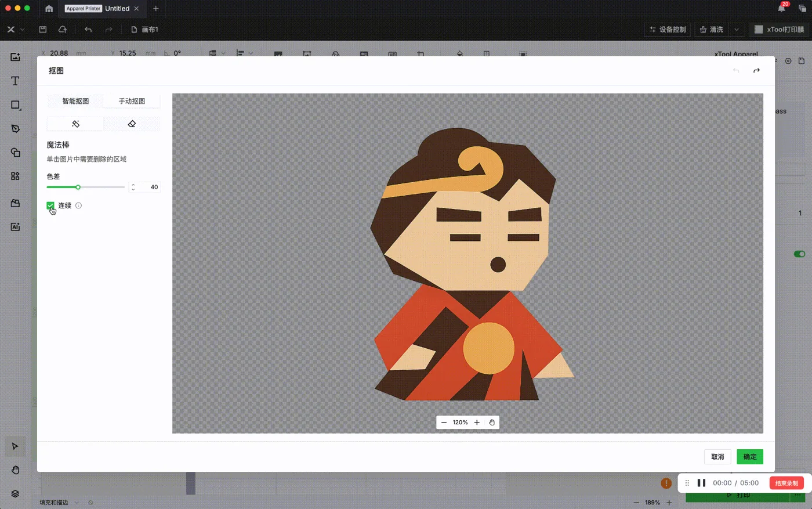812x509 pixels.
Task: Select the magic wand tool icon
Action: (x=75, y=124)
